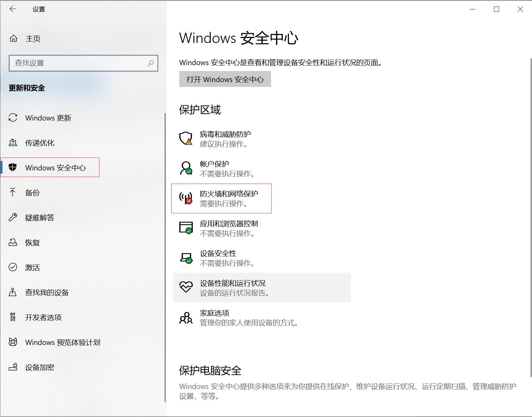
Task: Click 打开 Windows 安全中心 button
Action: 225,79
